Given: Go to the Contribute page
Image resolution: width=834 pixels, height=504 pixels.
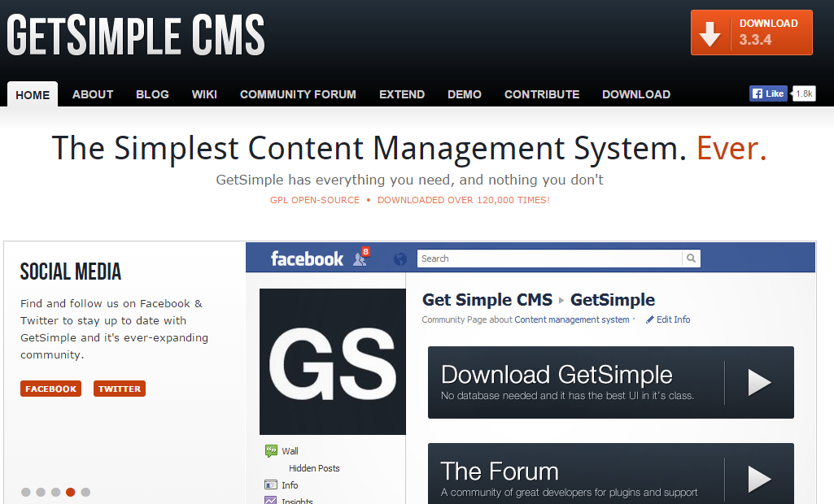Looking at the screenshot, I should click(541, 94).
